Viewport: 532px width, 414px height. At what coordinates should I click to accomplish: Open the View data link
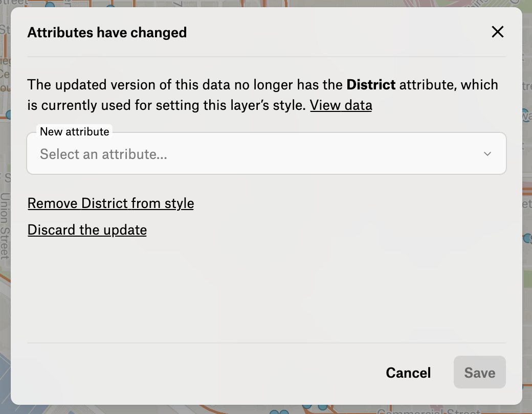pyautogui.click(x=341, y=105)
